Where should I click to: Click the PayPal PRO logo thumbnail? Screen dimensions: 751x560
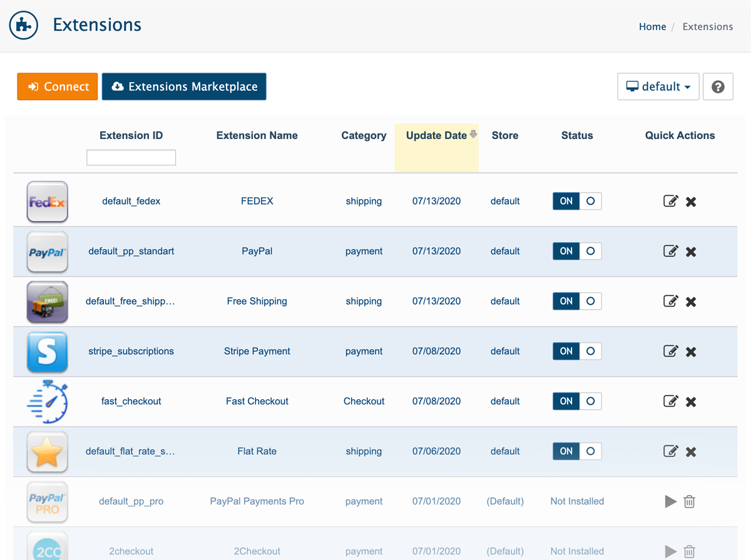[48, 502]
